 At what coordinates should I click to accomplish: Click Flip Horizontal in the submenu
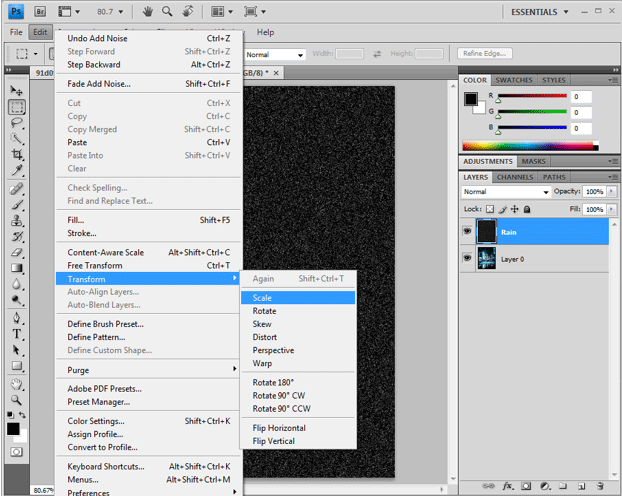(x=279, y=428)
